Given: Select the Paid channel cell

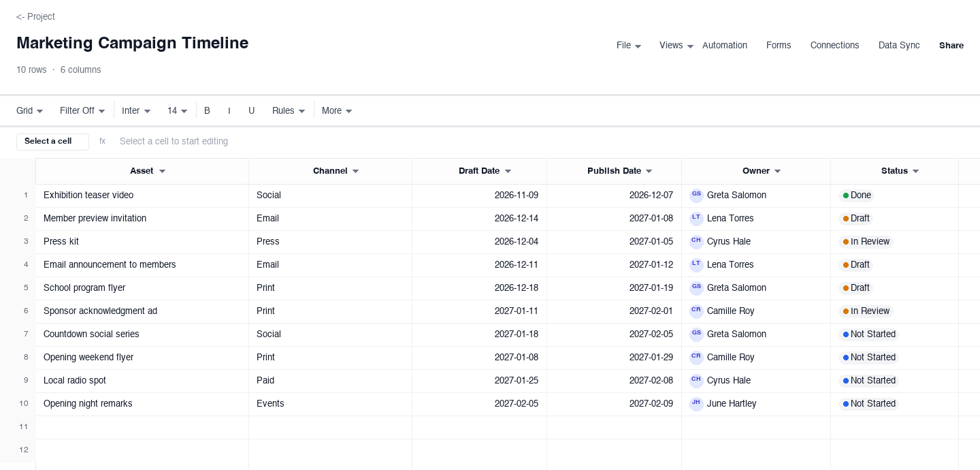Looking at the screenshot, I should [x=331, y=381].
